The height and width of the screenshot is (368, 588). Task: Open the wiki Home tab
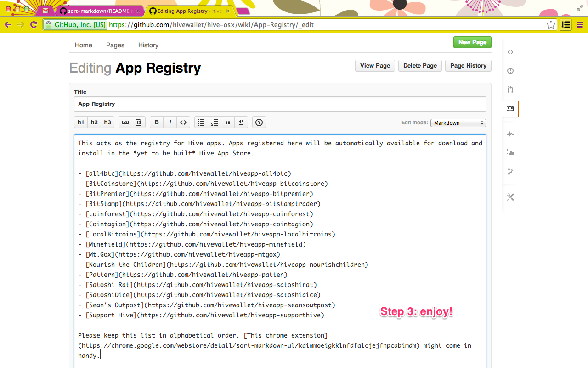click(84, 45)
